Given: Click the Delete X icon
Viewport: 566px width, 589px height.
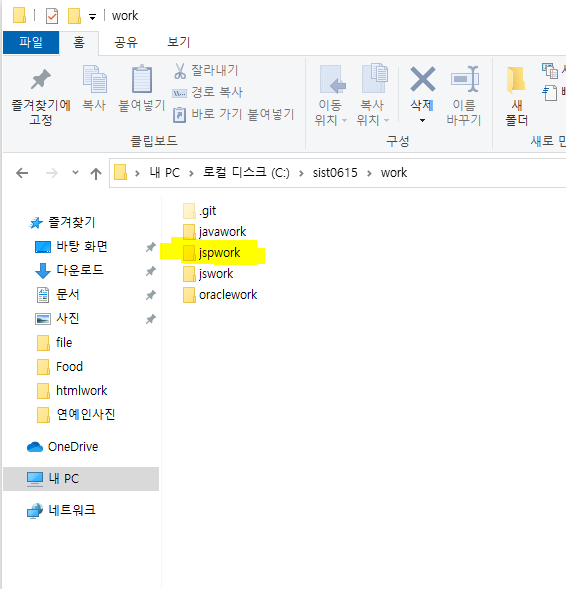Looking at the screenshot, I should coord(423,79).
